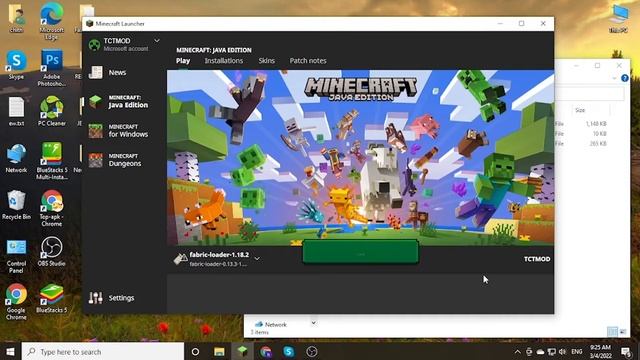The image size is (640, 360).
Task: Expand the TCTMOD account dropdown
Action: pos(157,41)
